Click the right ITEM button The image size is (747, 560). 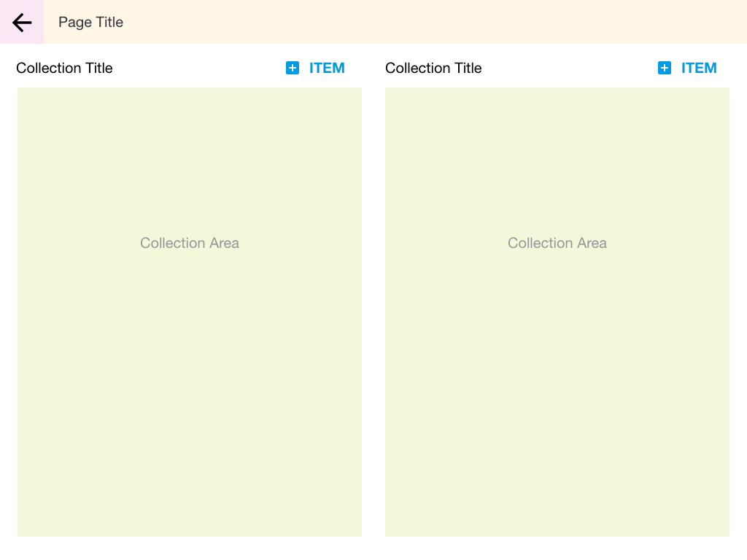[699, 68]
